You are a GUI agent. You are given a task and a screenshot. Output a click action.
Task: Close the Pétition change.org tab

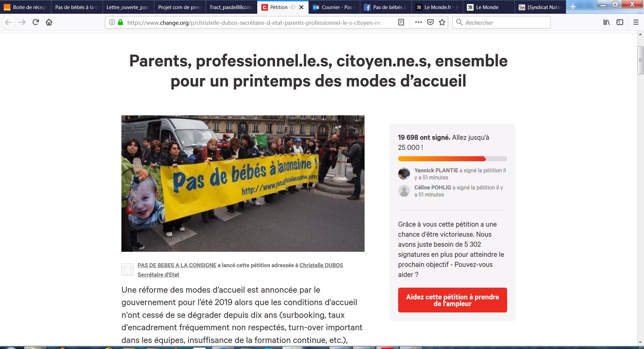click(301, 7)
